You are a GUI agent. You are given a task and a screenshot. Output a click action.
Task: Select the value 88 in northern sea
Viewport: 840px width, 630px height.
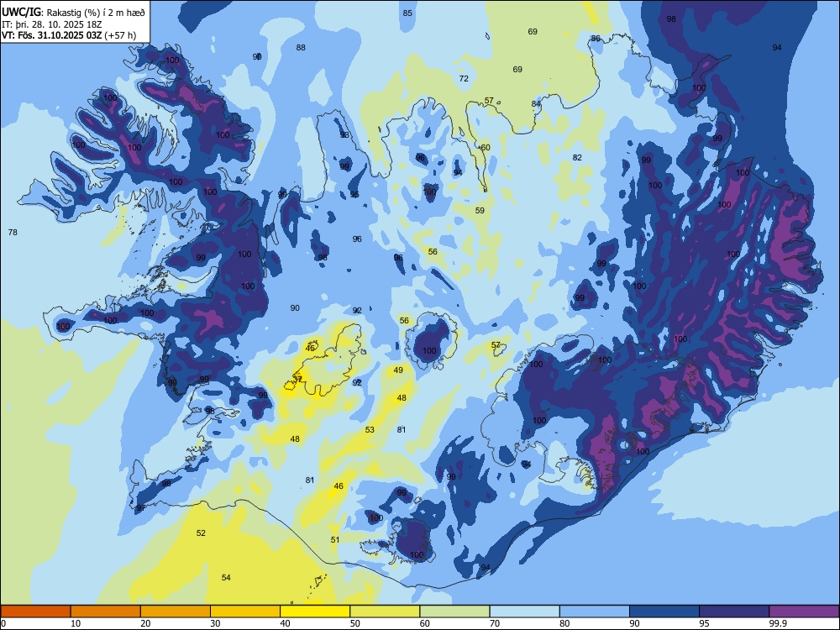pyautogui.click(x=301, y=47)
